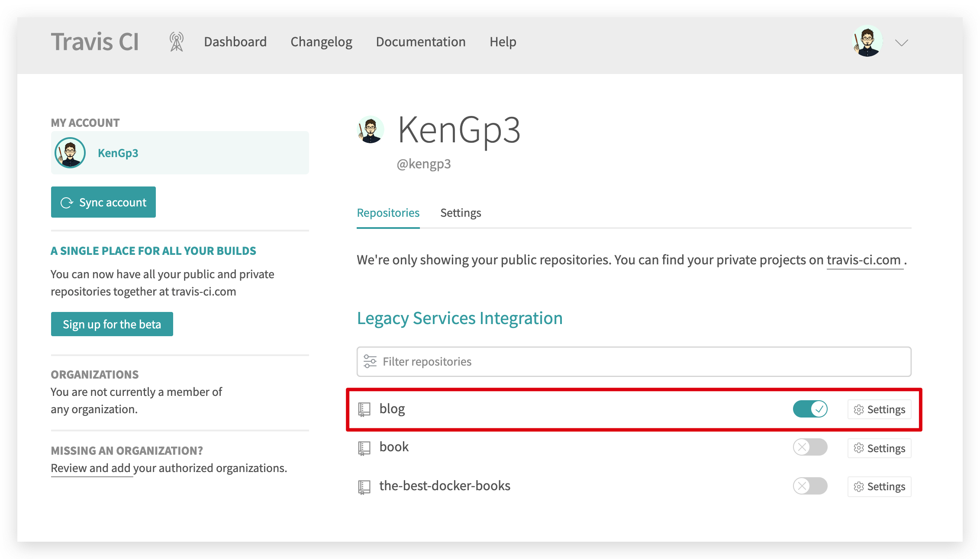
Task: Click the MISSING AN ORGANIZATION? heading
Action: point(127,451)
